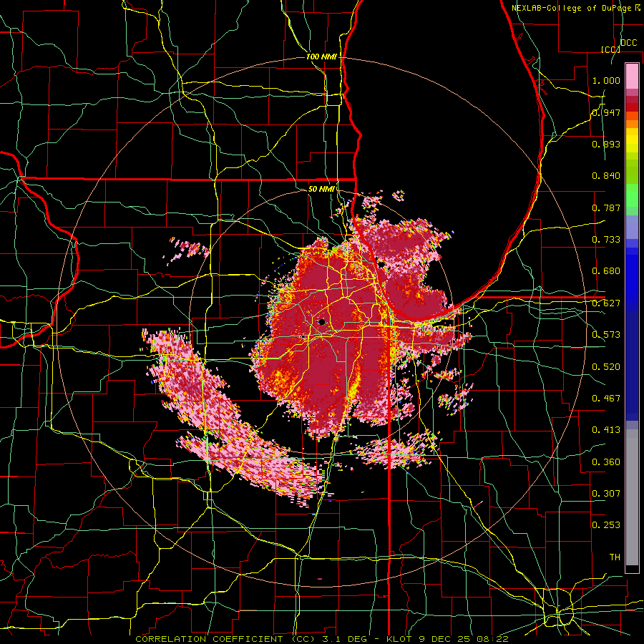Click the 0.520 scale value

point(606,367)
